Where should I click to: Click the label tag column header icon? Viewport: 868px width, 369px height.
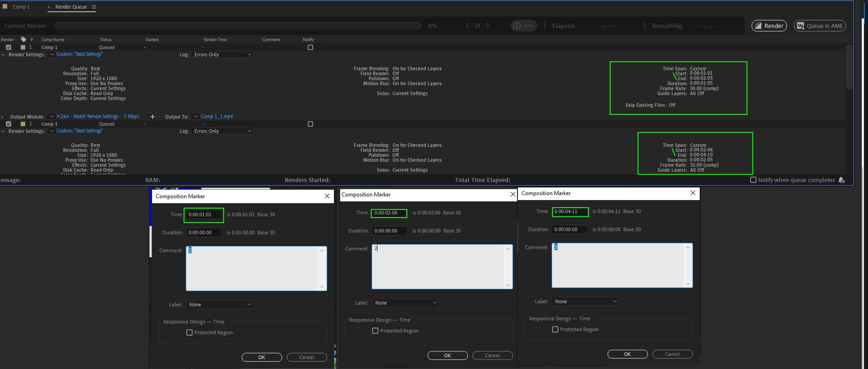pos(23,39)
